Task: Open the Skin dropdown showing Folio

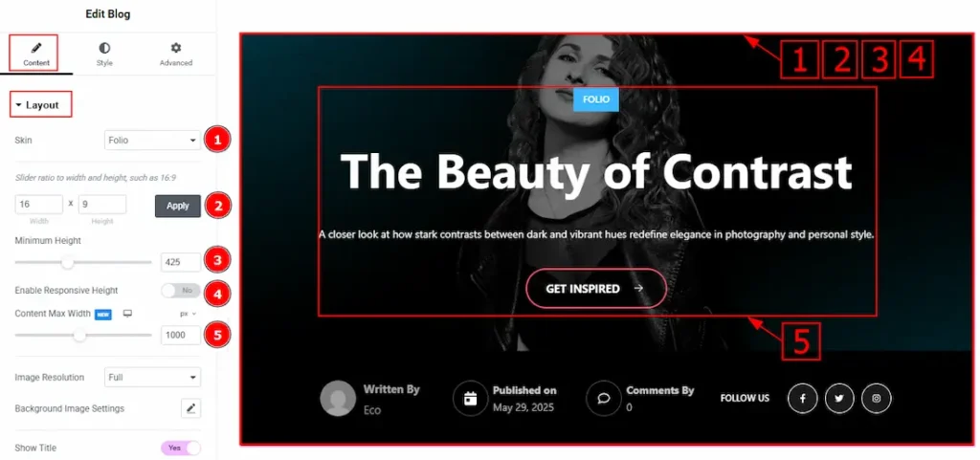Action: pyautogui.click(x=152, y=141)
